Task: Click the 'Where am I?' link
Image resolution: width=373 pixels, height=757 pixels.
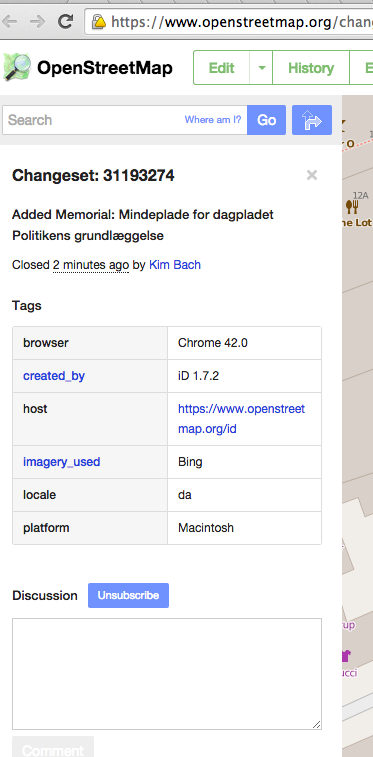Action: [x=213, y=120]
